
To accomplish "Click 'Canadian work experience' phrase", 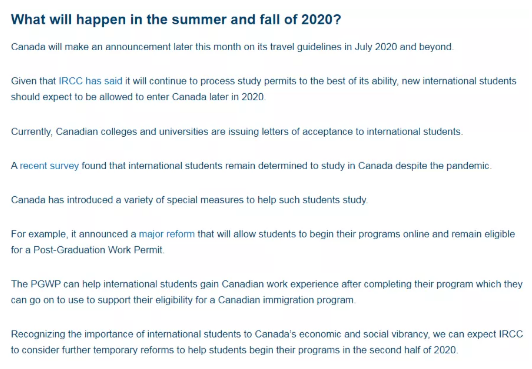I will pyautogui.click(x=280, y=284).
